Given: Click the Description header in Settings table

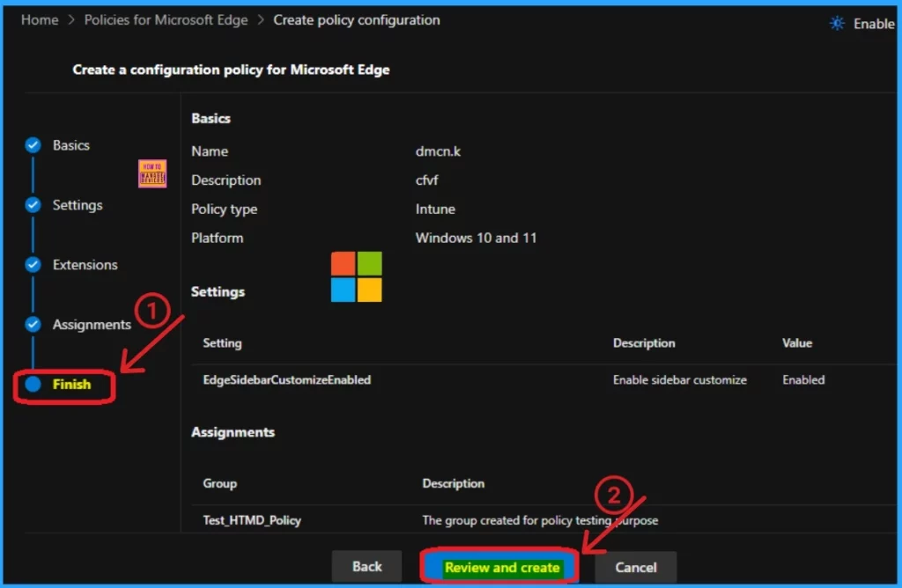Looking at the screenshot, I should click(644, 343).
